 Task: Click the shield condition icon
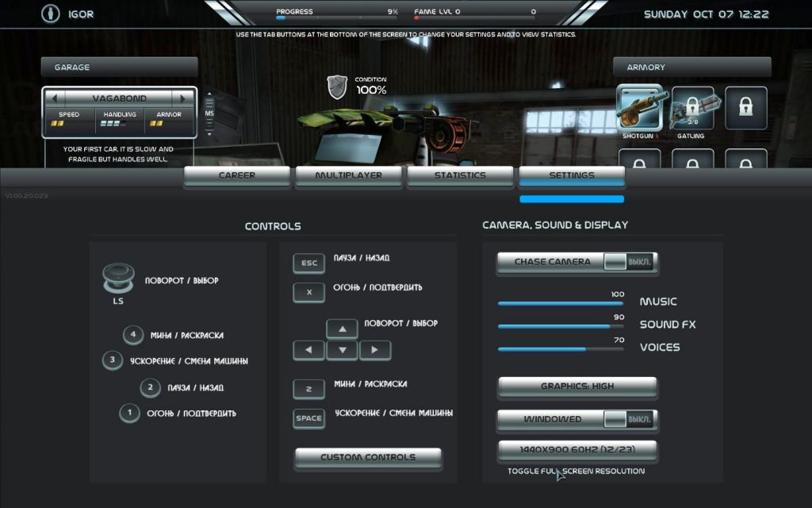coord(338,86)
